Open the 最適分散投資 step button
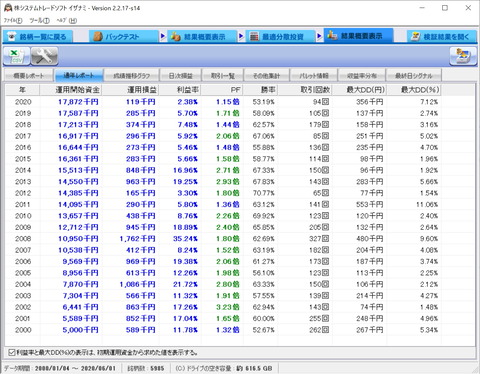480x374 pixels. click(280, 36)
